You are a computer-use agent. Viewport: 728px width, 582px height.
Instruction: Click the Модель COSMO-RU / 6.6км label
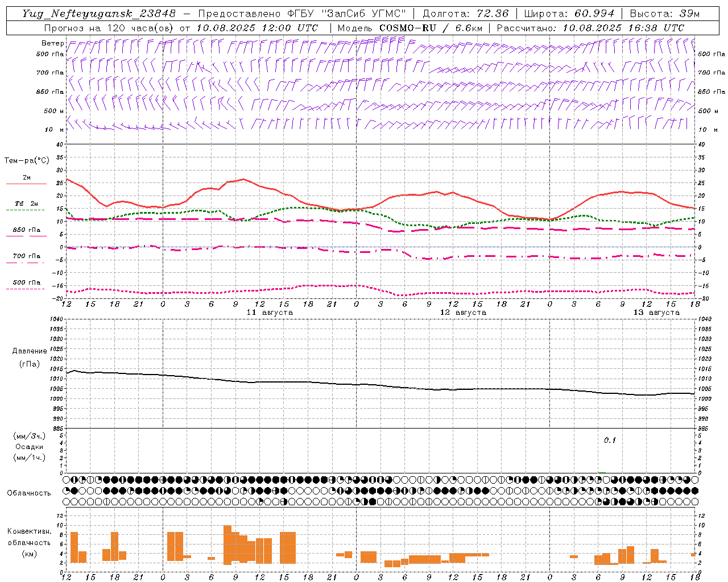410,28
